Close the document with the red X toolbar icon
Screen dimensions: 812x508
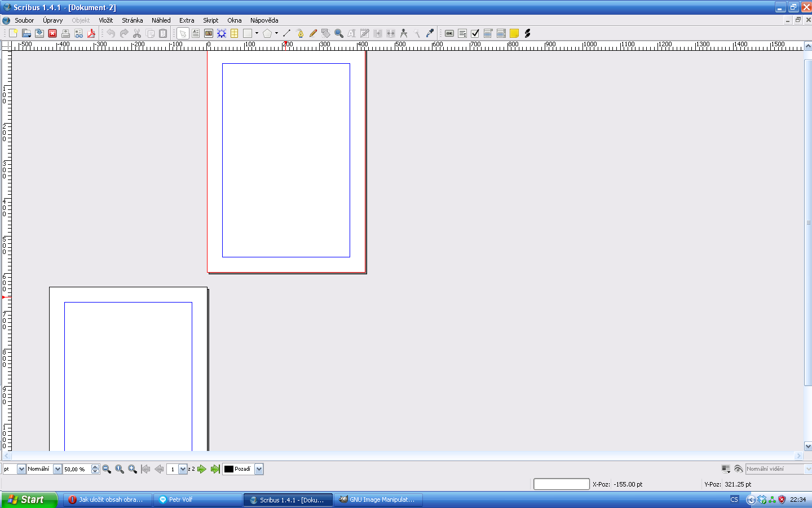tap(52, 33)
